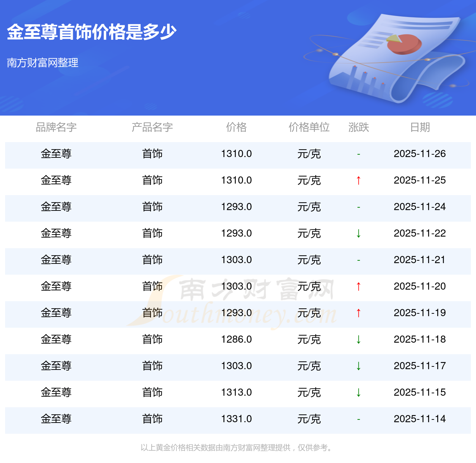
Task: Click the red up arrow for 2025-11-19
Action: pos(358,313)
